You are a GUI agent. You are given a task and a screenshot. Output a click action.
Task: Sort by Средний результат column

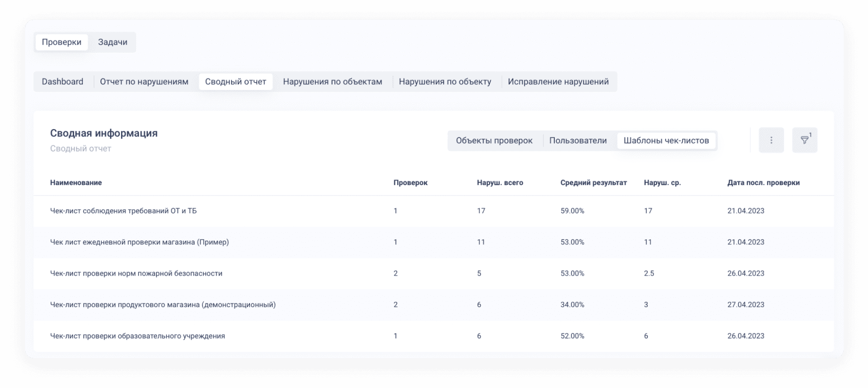point(593,182)
